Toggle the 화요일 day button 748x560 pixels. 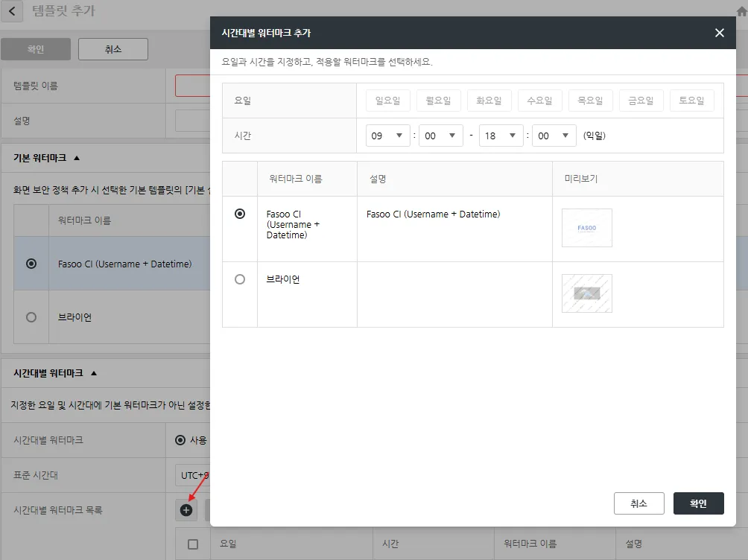pos(489,101)
